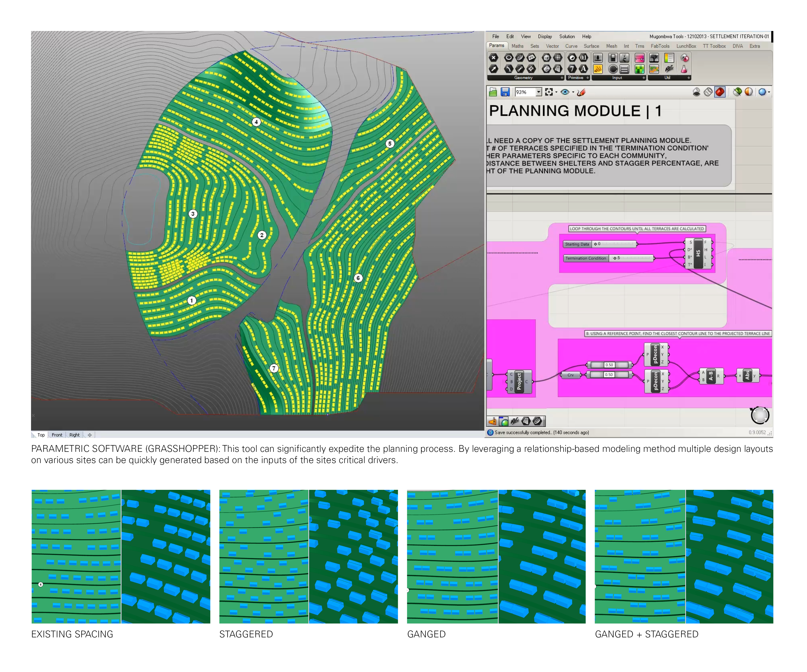Toggle the shaded preview red cylinder button
Viewport: 807px width, 672px height.
click(720, 92)
